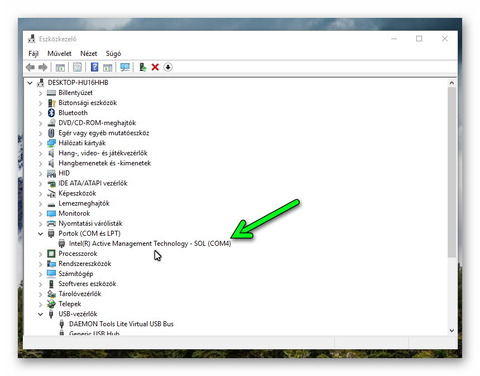Screen dimensions: 480x376
Task: Click the scrollbar up arrow
Action: point(452,83)
